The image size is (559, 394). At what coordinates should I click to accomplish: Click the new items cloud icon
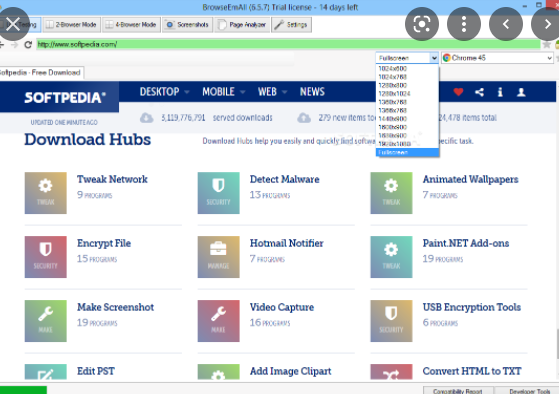pos(304,118)
